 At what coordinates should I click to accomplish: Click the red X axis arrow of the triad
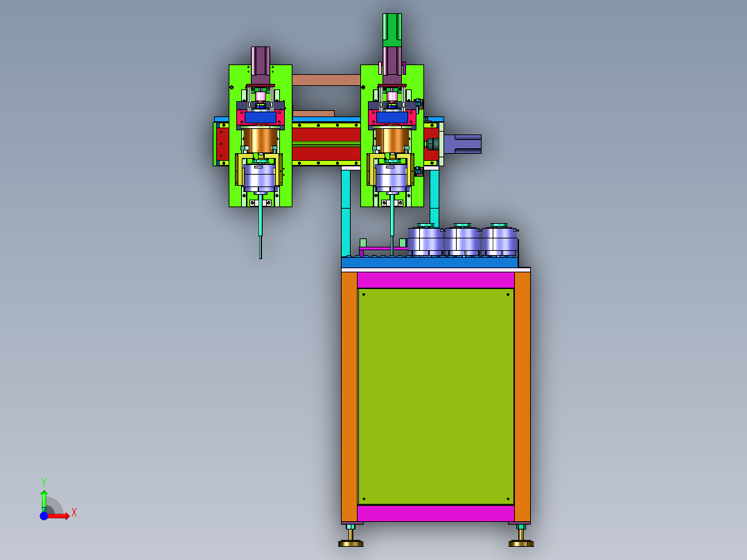point(59,516)
